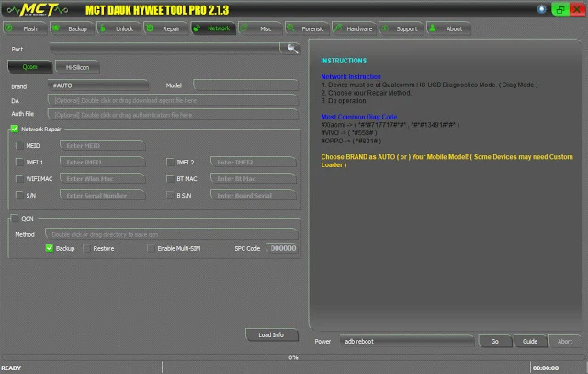Click the 00:00:00 timer
The image size is (588, 374).
[546, 368]
